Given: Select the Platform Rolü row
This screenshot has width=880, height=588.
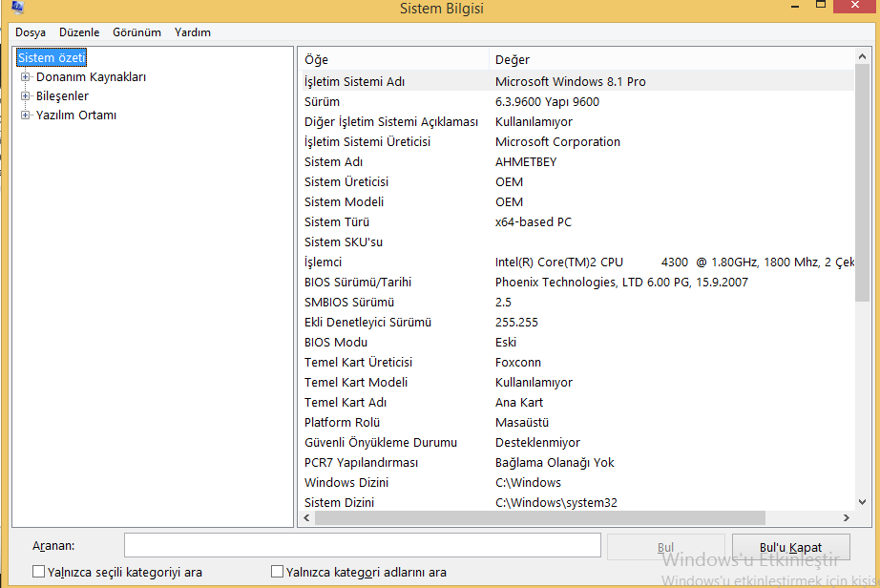Looking at the screenshot, I should (x=576, y=423).
